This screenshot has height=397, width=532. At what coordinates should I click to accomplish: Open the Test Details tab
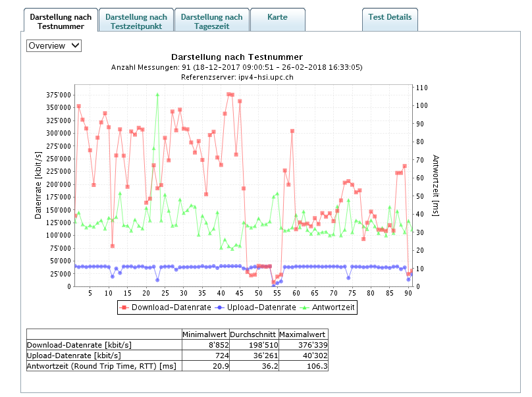click(x=390, y=17)
